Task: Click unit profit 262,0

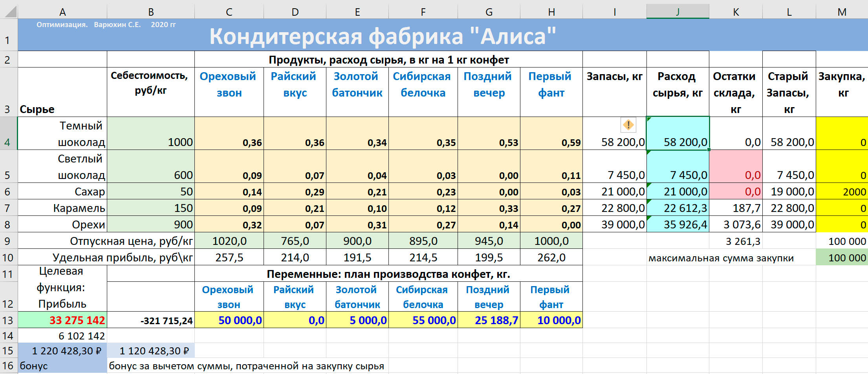Action: pos(551,257)
